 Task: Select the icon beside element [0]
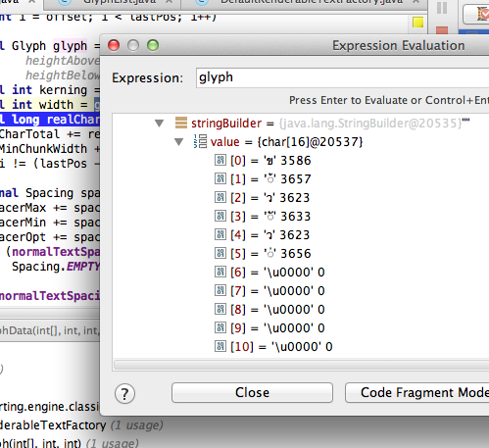click(x=220, y=160)
